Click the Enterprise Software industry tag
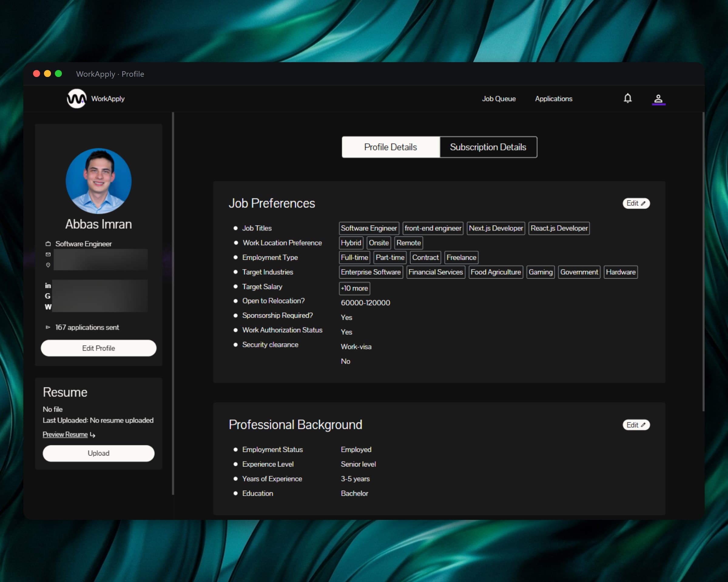This screenshot has width=728, height=582. [371, 272]
